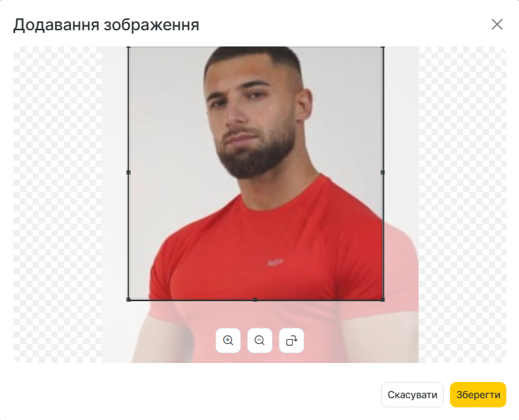This screenshot has height=420, width=519.
Task: Click the shirt logo inside the crop area
Action: 275,262
